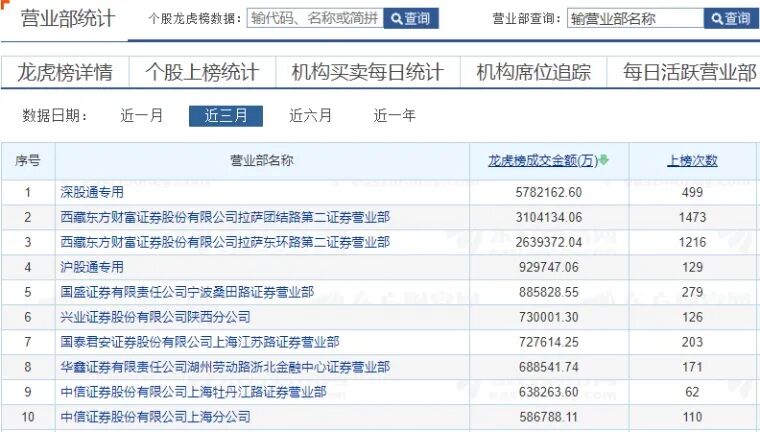
Task: Click the amount cell 730001.30
Action: coord(549,317)
